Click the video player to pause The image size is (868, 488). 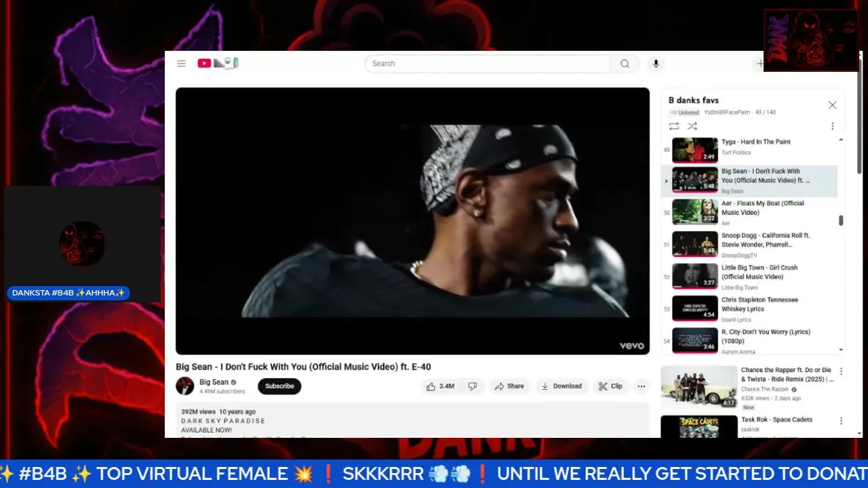(412, 221)
